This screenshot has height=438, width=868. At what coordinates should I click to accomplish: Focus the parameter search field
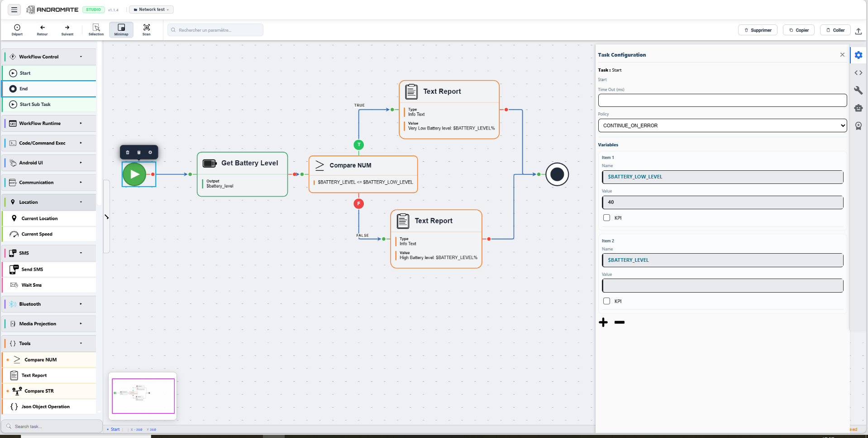pos(215,30)
